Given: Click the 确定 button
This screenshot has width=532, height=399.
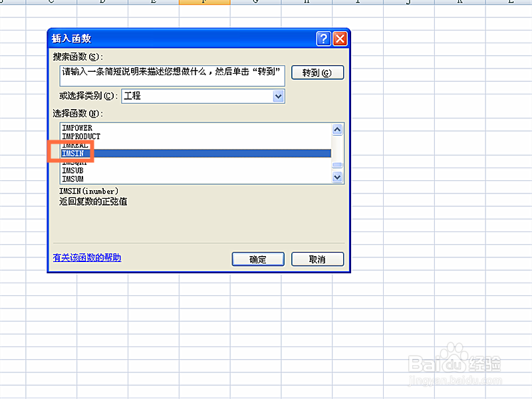Looking at the screenshot, I should tap(258, 259).
